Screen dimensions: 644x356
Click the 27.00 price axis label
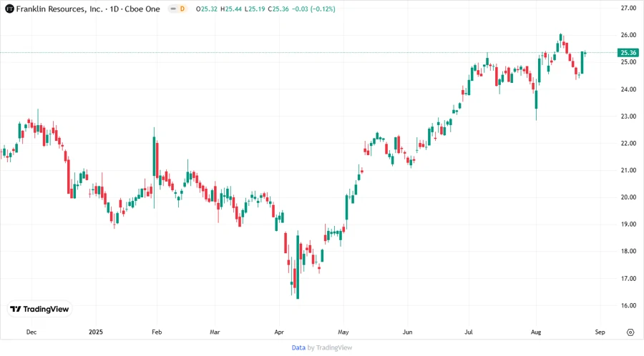(628, 8)
